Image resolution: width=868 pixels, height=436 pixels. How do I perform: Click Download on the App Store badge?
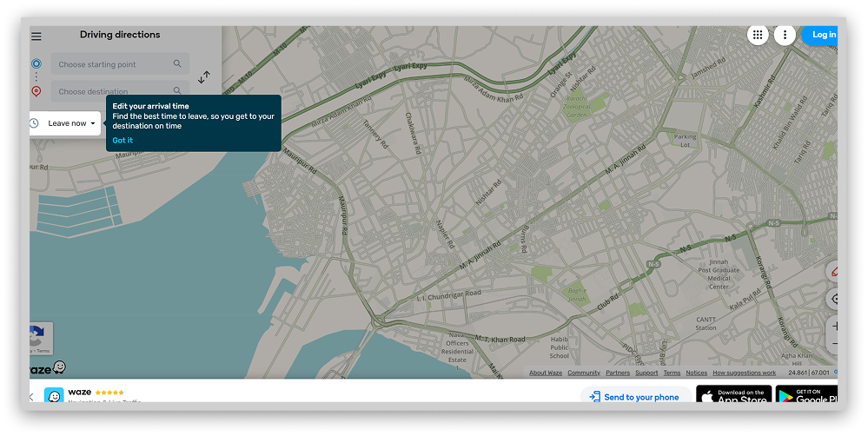[733, 397]
